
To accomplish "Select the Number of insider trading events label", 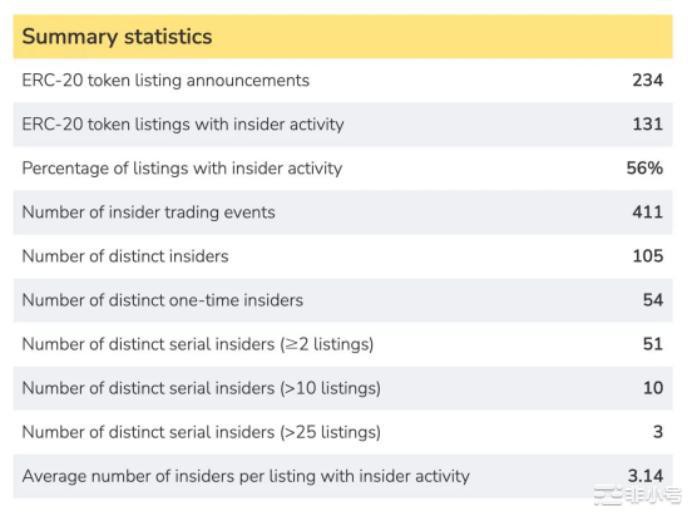I will (x=148, y=212).
